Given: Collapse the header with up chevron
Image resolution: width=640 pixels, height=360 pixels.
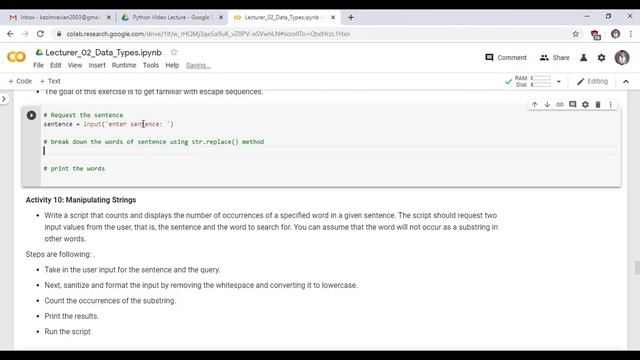Looking at the screenshot, I should [x=626, y=82].
